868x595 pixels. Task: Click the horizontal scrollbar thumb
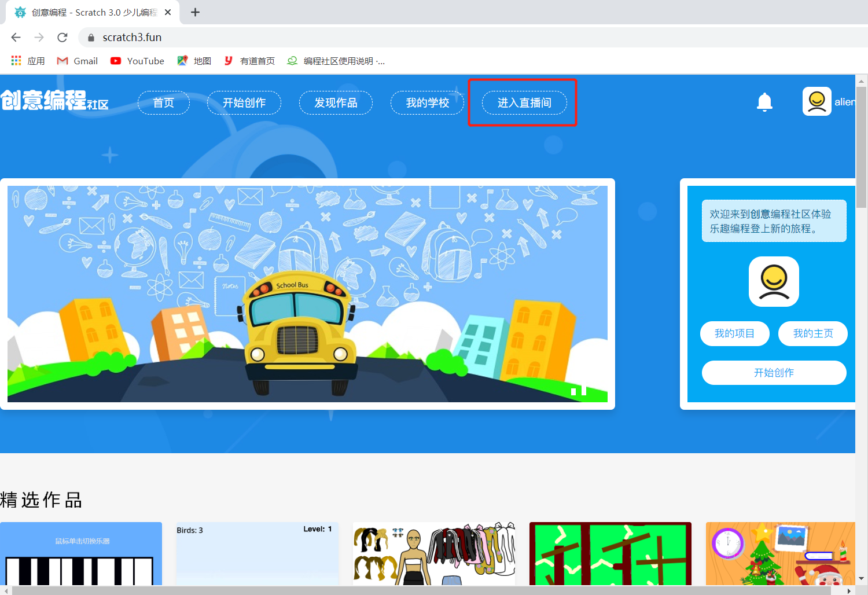[422, 590]
